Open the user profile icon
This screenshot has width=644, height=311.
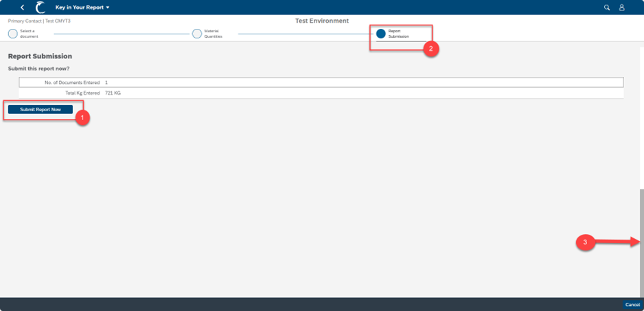(622, 8)
